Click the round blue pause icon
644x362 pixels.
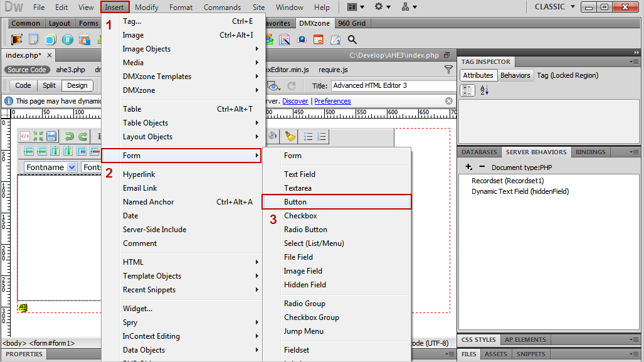pyautogui.click(x=67, y=40)
